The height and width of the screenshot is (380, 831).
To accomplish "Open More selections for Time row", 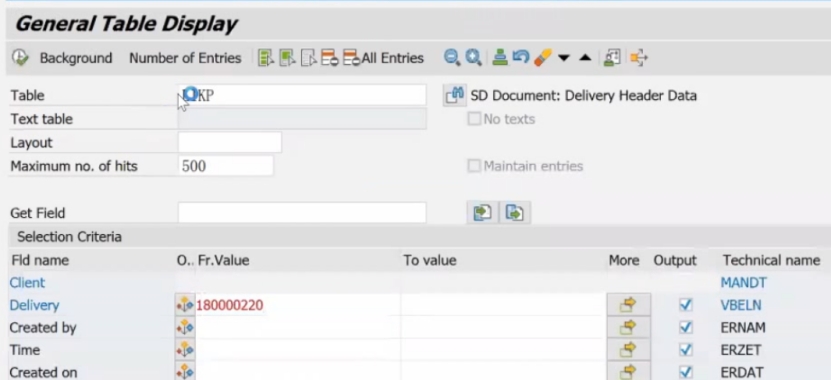I will [629, 350].
